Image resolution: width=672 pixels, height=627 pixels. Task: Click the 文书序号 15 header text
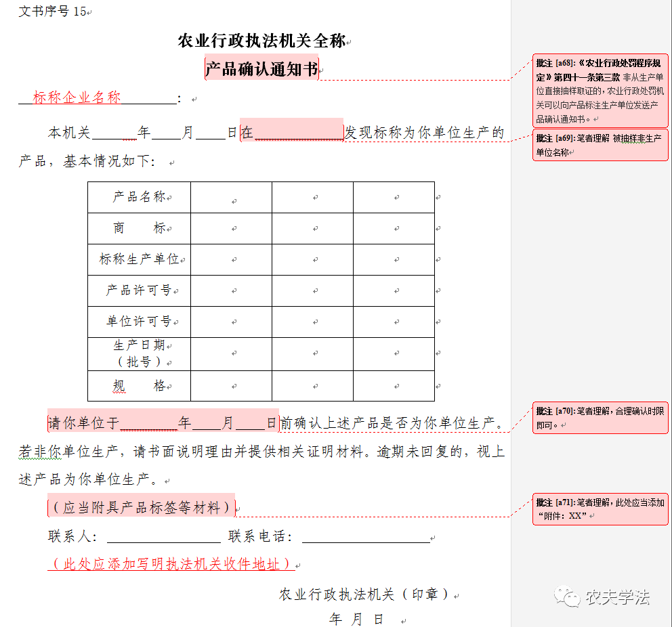(53, 12)
